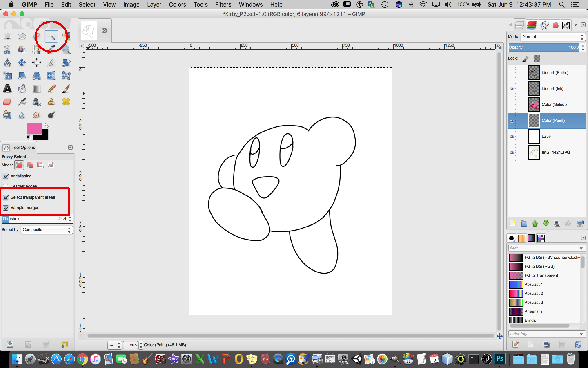Select the Heal tool
The height and width of the screenshot is (368, 588).
click(66, 102)
